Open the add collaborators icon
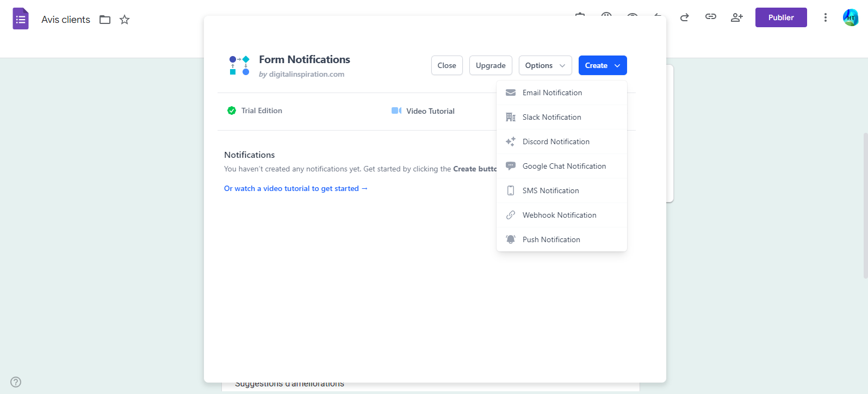 tap(737, 17)
